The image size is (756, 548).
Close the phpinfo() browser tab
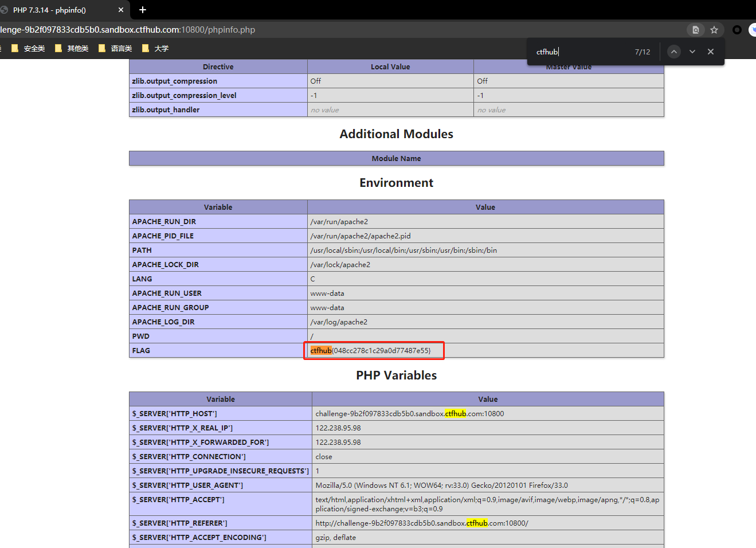tap(121, 10)
